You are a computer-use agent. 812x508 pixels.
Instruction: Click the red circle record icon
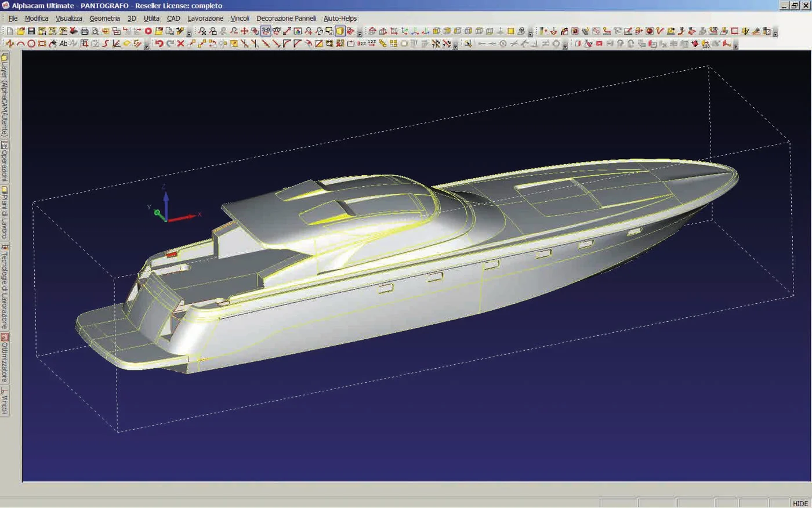148,31
